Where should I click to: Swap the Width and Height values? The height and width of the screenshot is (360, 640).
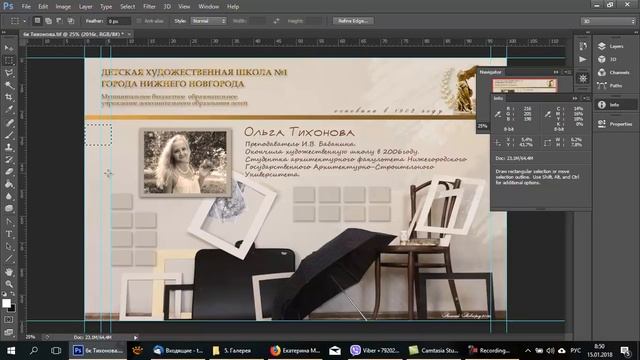[276, 21]
